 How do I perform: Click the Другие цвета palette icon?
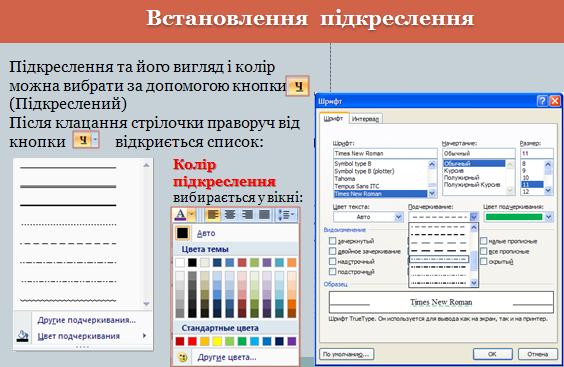pos(183,357)
